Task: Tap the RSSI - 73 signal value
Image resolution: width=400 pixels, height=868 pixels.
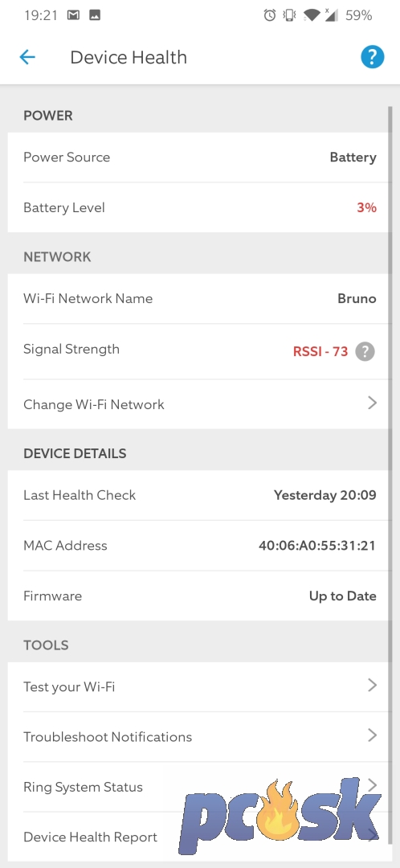Action: [320, 351]
